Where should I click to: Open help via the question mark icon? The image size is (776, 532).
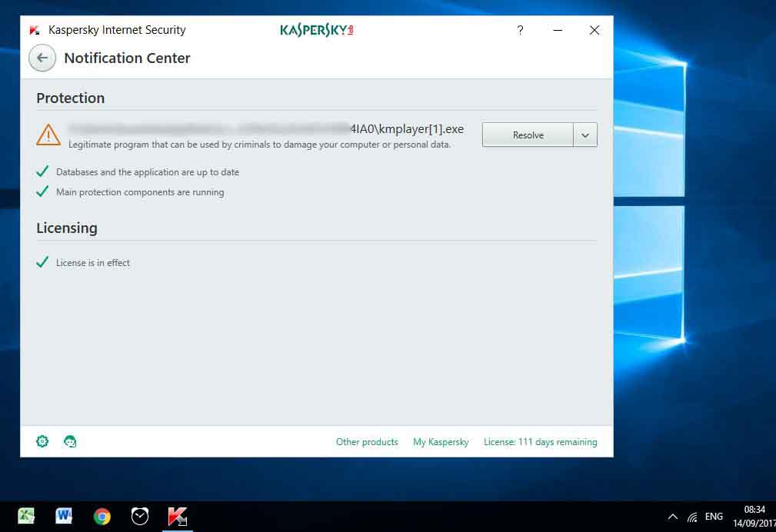[x=520, y=30]
